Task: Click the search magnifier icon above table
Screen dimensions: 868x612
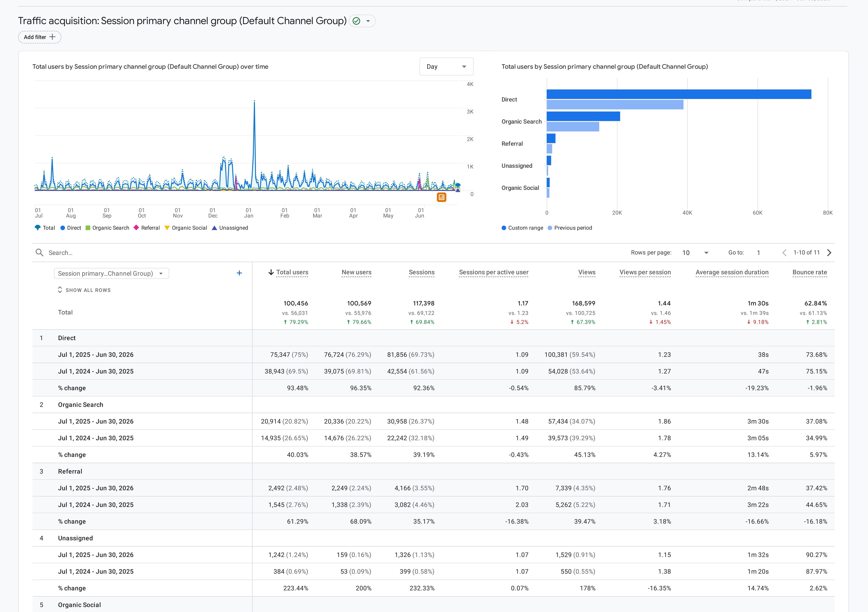Action: (39, 252)
